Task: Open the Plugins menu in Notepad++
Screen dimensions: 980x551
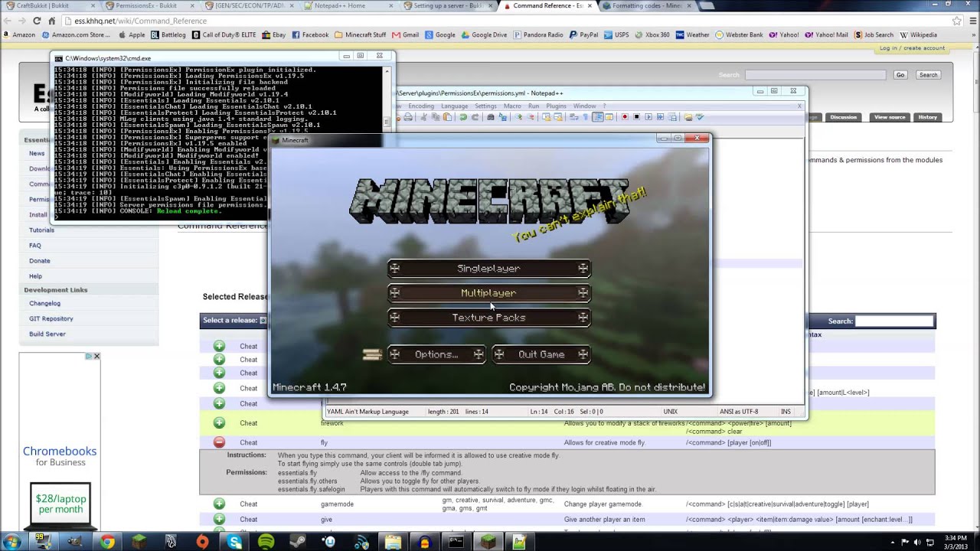Action: pyautogui.click(x=556, y=106)
